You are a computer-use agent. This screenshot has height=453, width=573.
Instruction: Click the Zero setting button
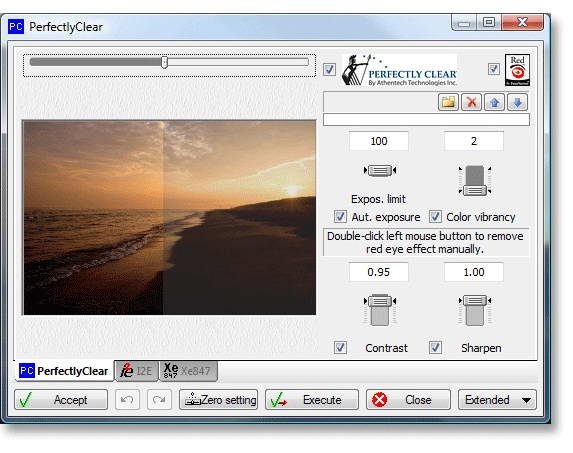219,400
